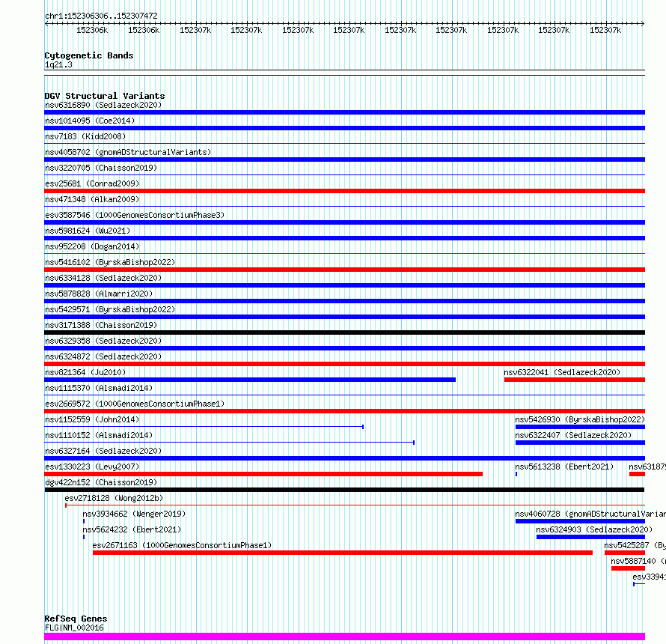This screenshot has width=666, height=644.
Task: Click the nsv6316890 (Sedlazeck2020) variant label
Action: coord(103,105)
